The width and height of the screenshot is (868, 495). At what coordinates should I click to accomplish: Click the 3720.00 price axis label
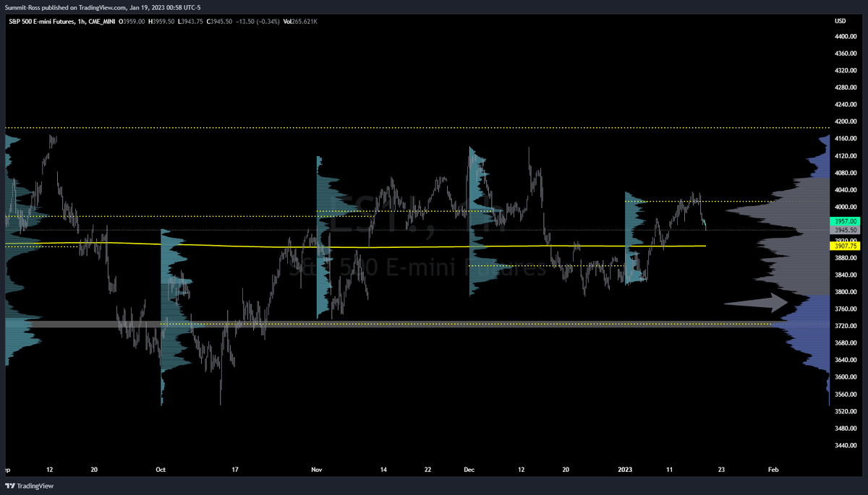pos(845,327)
